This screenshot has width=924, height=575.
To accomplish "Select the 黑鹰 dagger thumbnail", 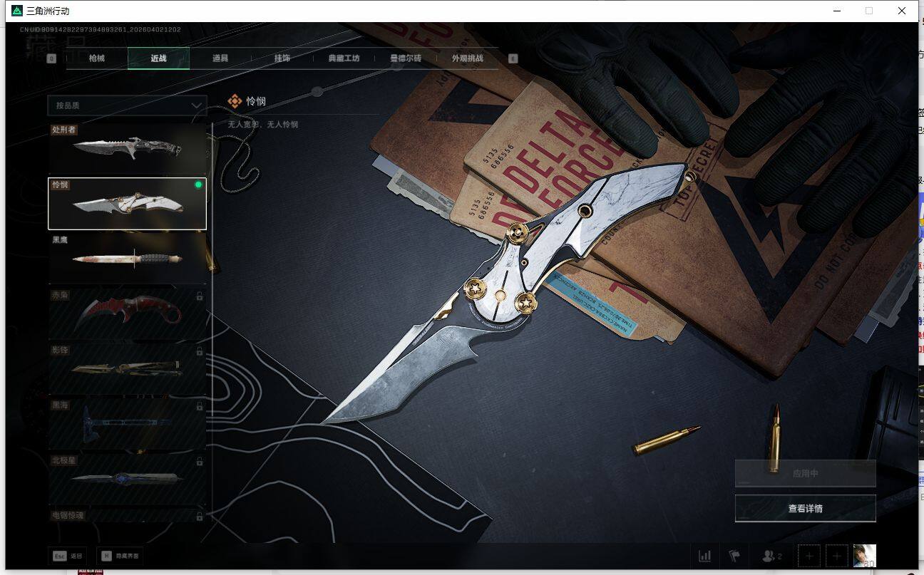I will pos(127,259).
